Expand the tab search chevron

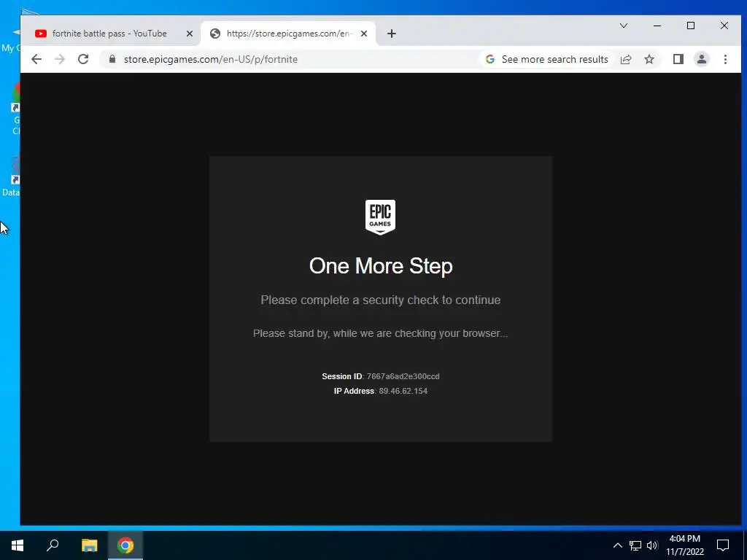(x=623, y=26)
